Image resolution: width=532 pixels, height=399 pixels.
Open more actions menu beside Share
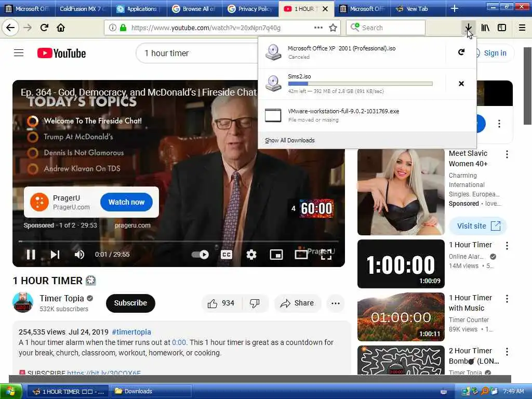click(x=336, y=303)
